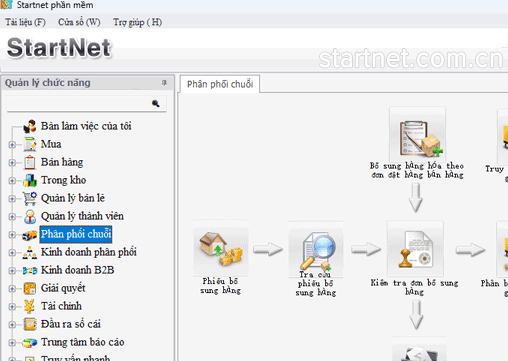
Task: Open the Tra cứu phiếu bổ sung hàng icon
Action: point(316,249)
